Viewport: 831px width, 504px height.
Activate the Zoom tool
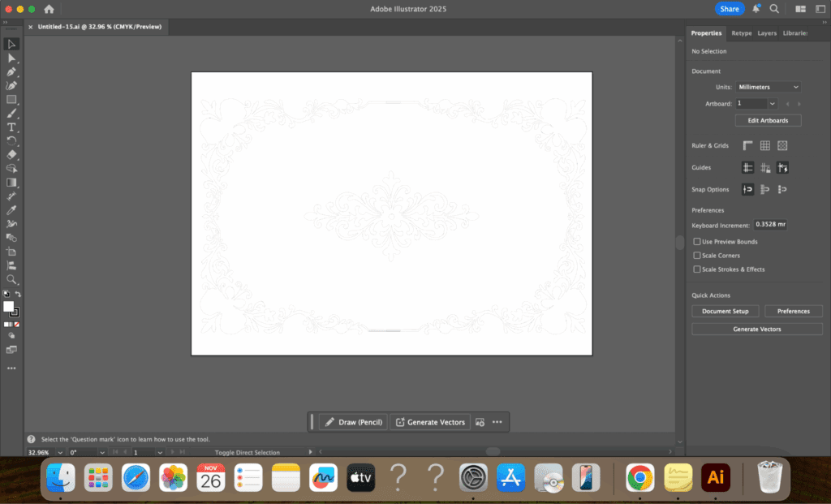pos(12,279)
